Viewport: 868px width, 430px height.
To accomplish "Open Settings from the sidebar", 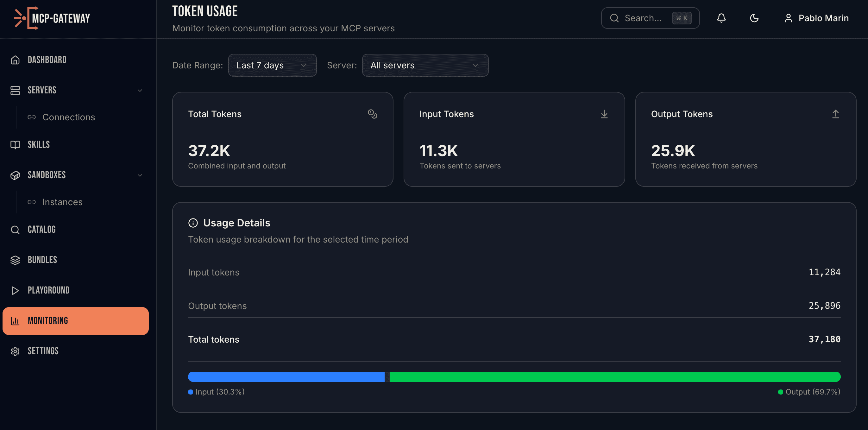I will click(x=43, y=351).
